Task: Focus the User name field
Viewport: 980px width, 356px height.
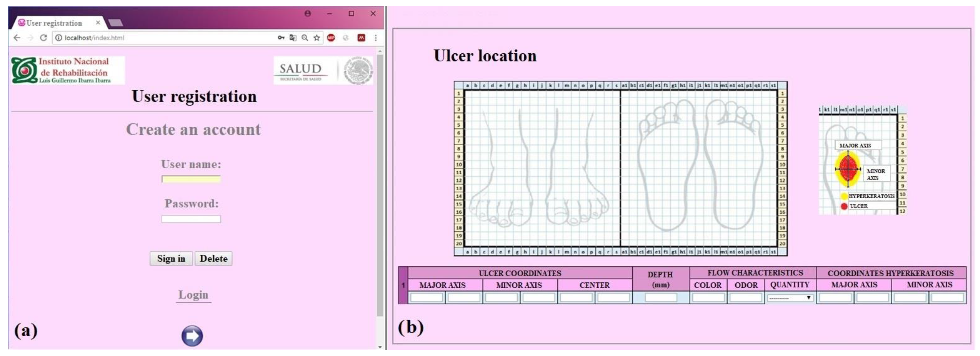Action: point(191,179)
